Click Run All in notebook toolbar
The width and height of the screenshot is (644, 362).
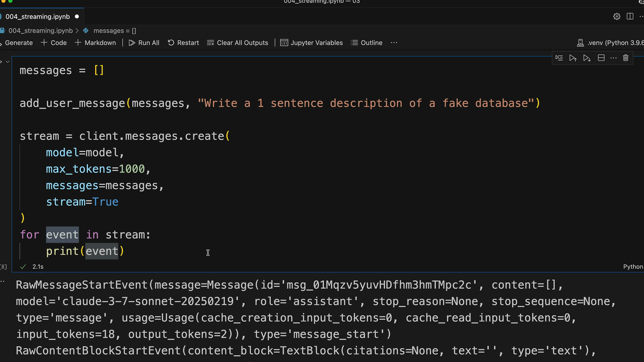point(144,43)
